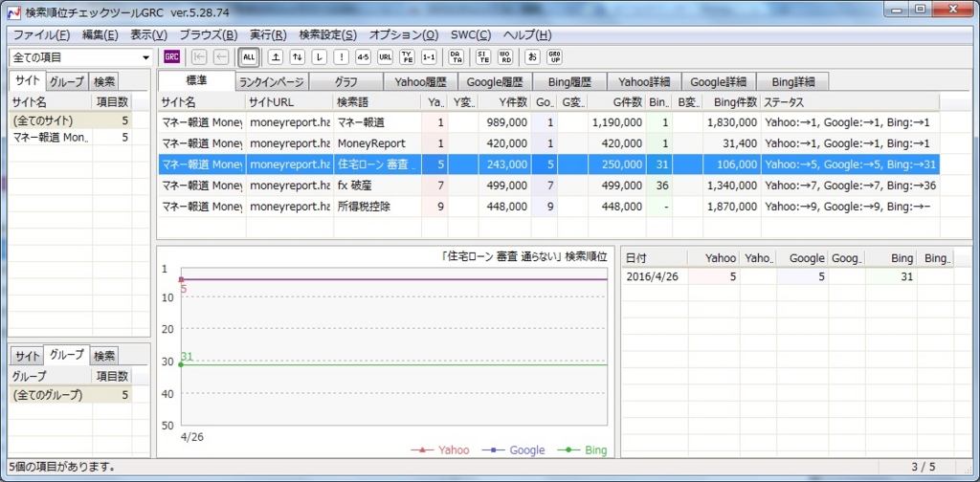Viewport: 980px width, 482px height.
Task: Switch to the グラフ tab
Action: 345,82
